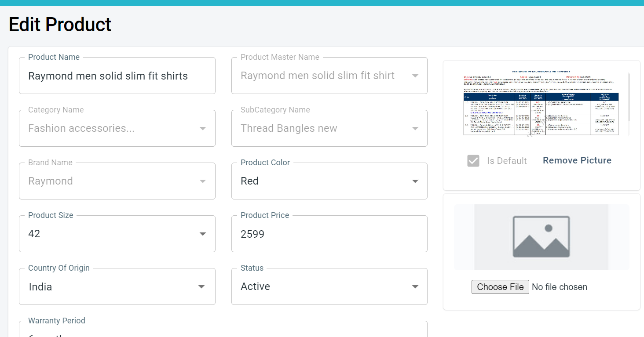Click the image placeholder icon
The height and width of the screenshot is (337, 644).
(542, 237)
